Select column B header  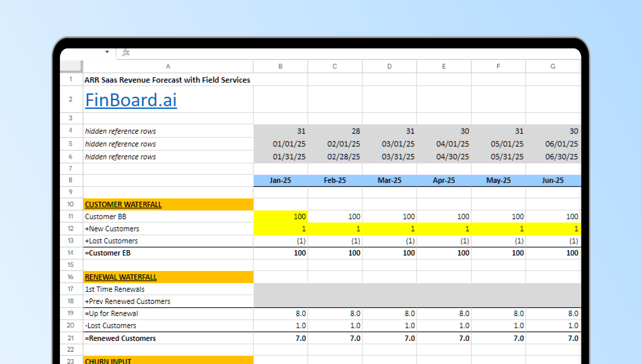280,66
